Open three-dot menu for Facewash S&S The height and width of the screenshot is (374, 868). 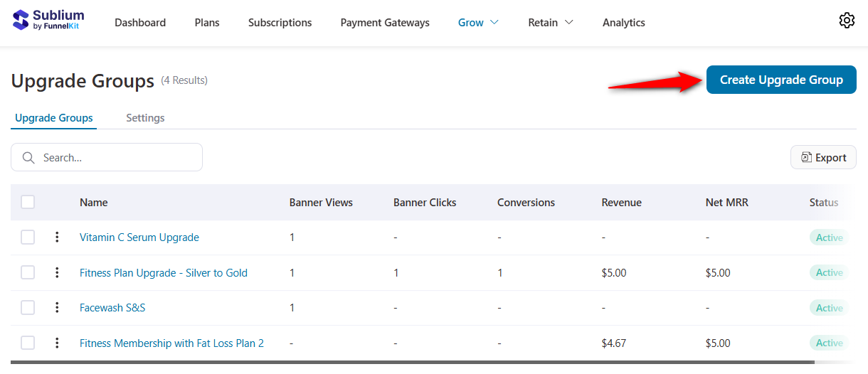[57, 308]
